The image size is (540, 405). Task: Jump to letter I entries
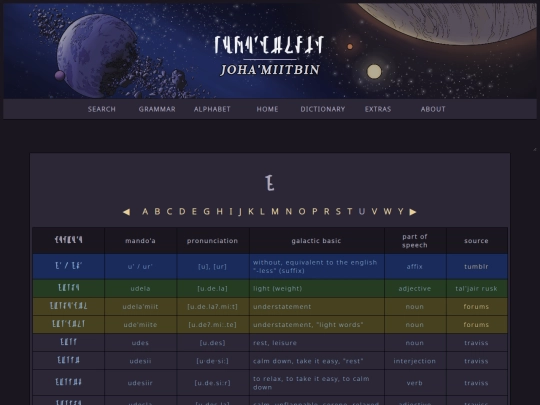(231, 211)
